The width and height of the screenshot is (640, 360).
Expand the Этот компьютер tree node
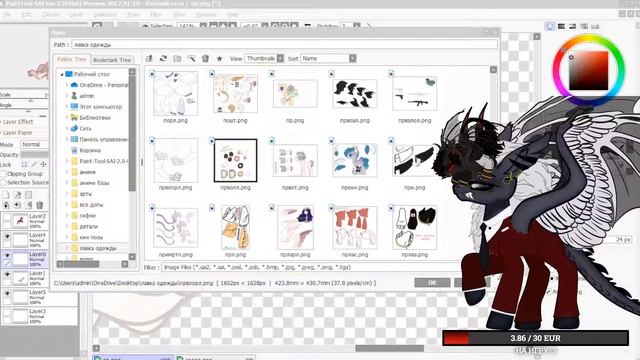(x=67, y=107)
